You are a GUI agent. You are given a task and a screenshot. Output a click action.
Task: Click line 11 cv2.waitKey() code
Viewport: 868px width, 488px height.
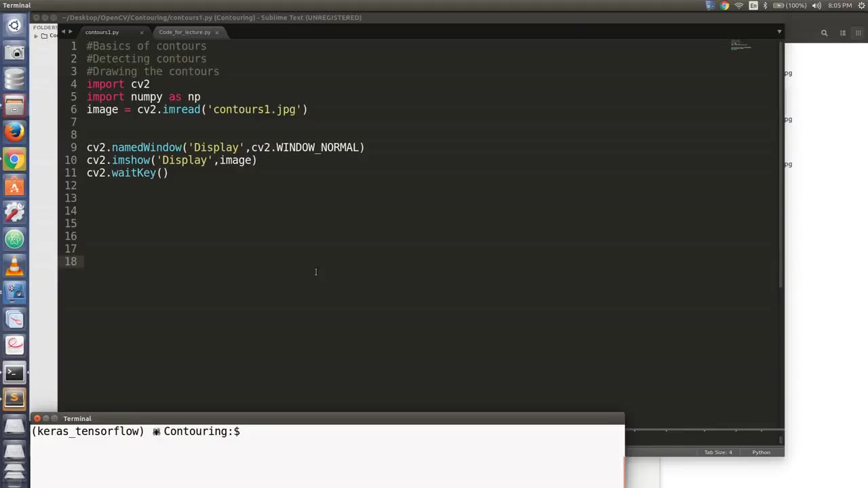127,173
